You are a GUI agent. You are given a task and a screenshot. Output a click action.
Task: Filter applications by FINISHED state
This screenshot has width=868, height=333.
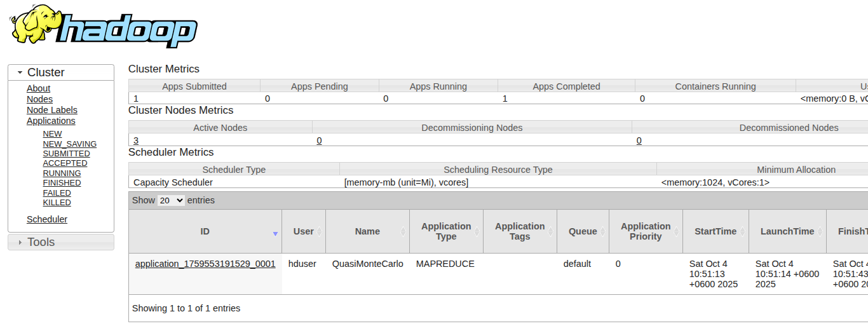click(62, 183)
